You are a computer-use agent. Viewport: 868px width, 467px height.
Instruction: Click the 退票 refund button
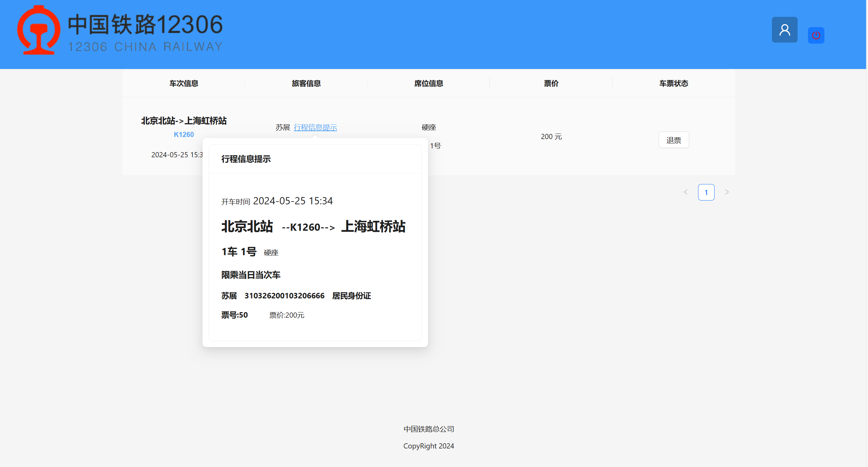674,140
